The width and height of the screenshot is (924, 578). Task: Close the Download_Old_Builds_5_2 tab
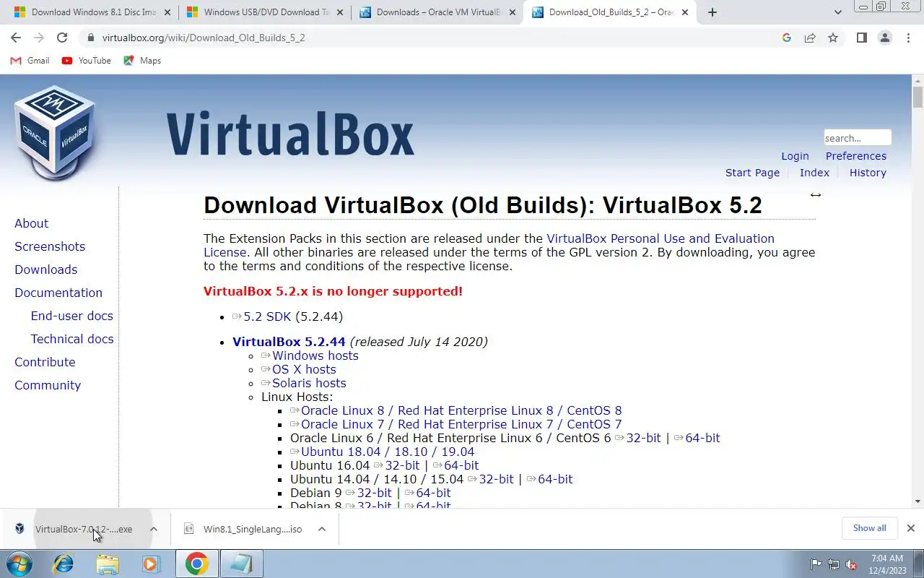pyautogui.click(x=685, y=12)
